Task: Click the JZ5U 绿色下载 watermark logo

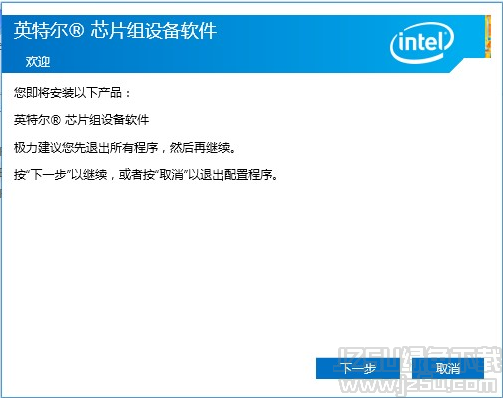Action: pyautogui.click(x=421, y=359)
